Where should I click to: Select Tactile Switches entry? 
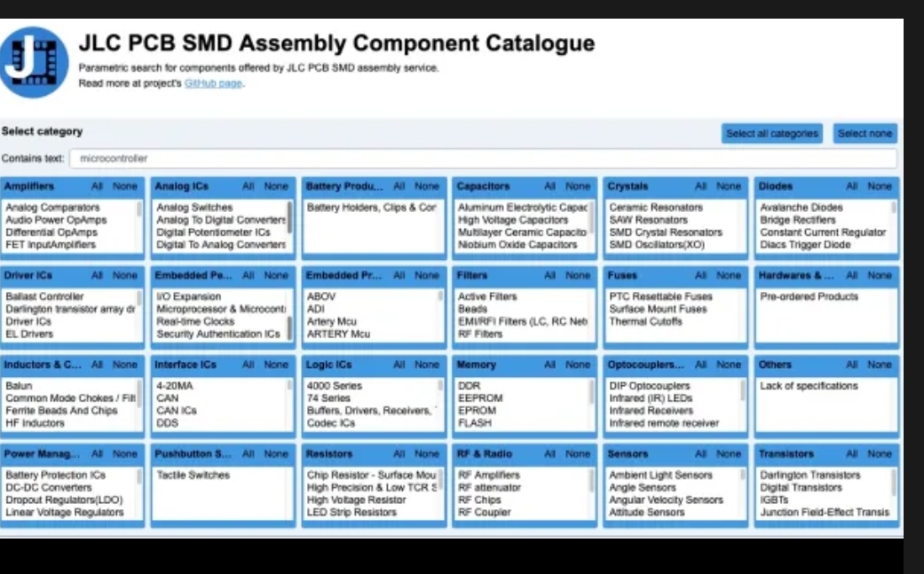pyautogui.click(x=193, y=476)
